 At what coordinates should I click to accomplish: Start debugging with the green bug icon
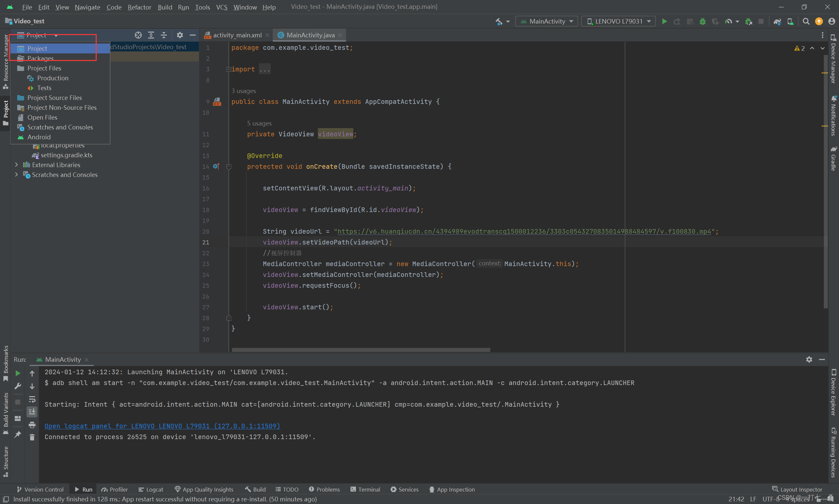(702, 21)
